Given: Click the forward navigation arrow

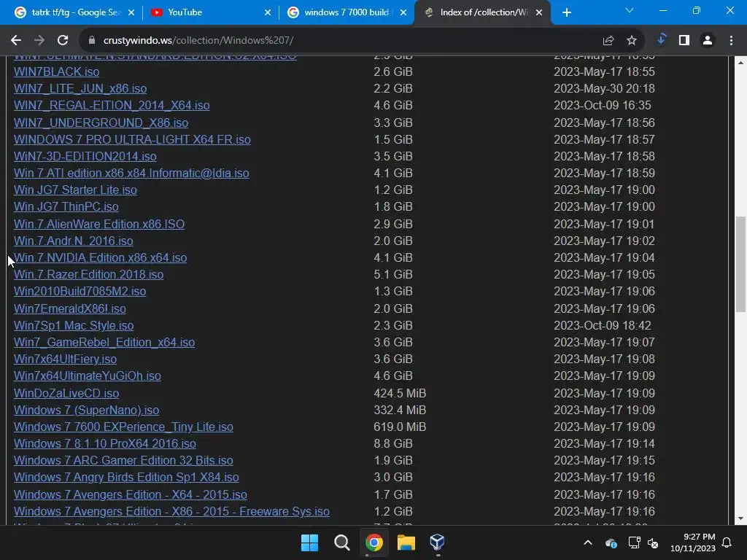Looking at the screenshot, I should (39, 41).
